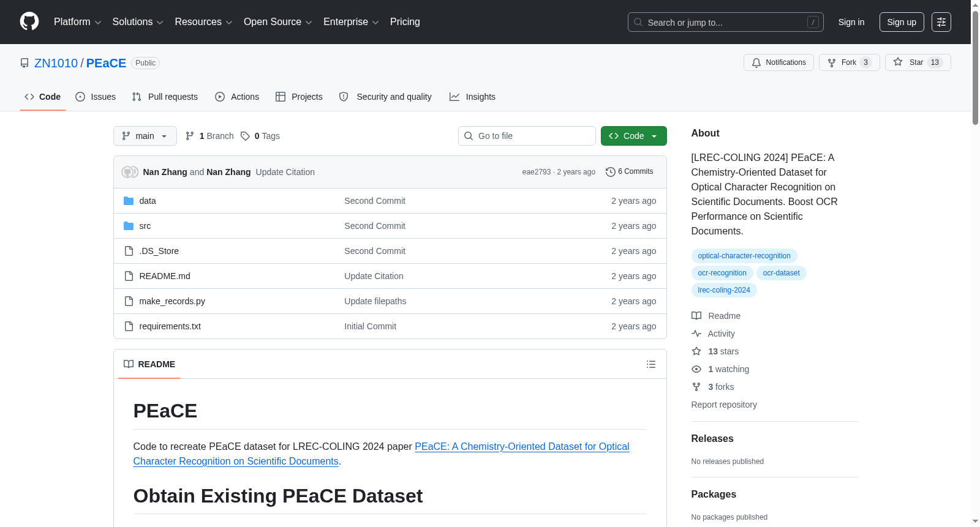Image resolution: width=980 pixels, height=527 pixels.
Task: Open the README outline list icon
Action: coord(651,364)
